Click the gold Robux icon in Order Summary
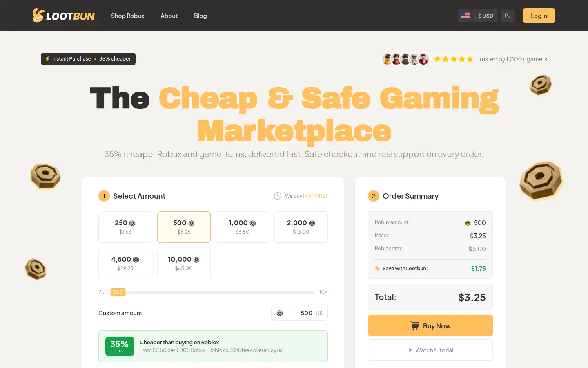The height and width of the screenshot is (368, 588). (468, 223)
